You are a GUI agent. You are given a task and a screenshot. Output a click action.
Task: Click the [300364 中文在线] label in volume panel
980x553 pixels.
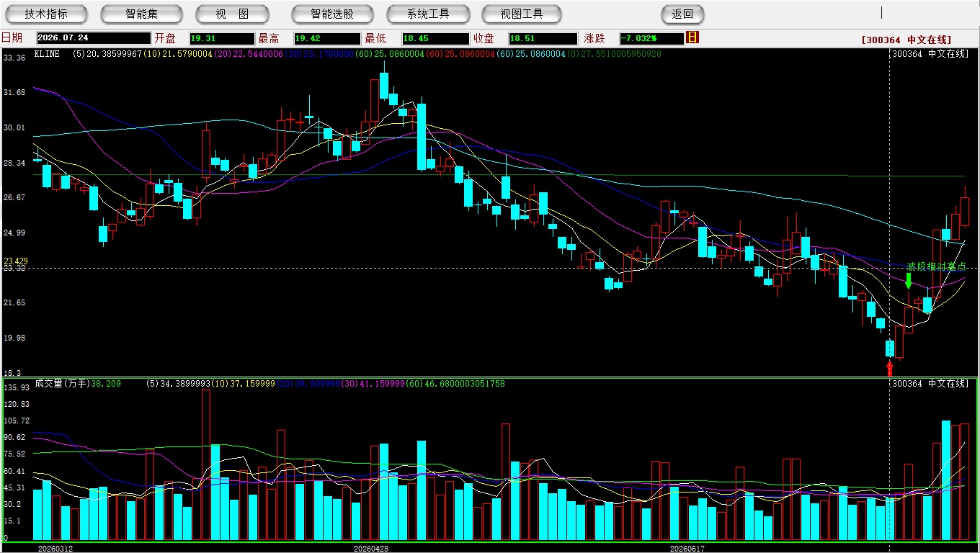(x=929, y=384)
